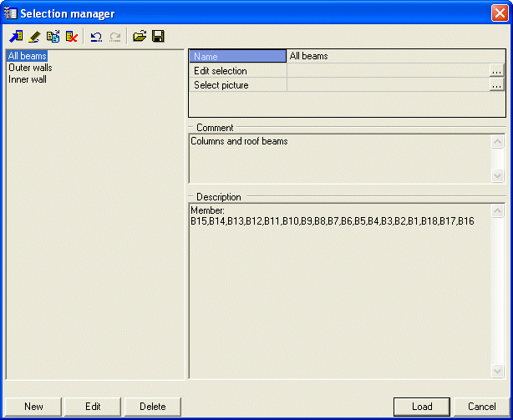Click the undo arrow icon

click(96, 36)
